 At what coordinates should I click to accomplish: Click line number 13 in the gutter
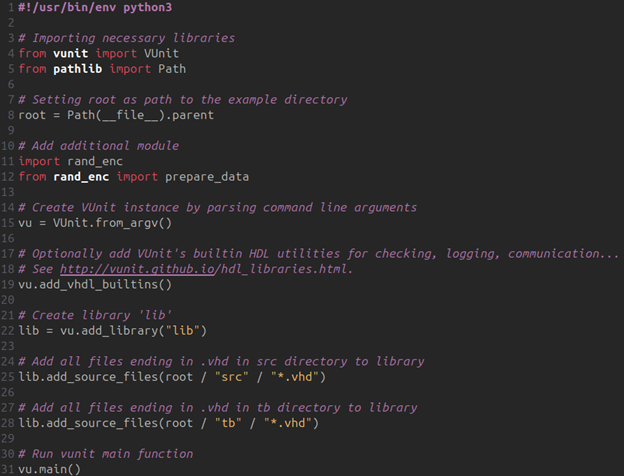pyautogui.click(x=8, y=192)
